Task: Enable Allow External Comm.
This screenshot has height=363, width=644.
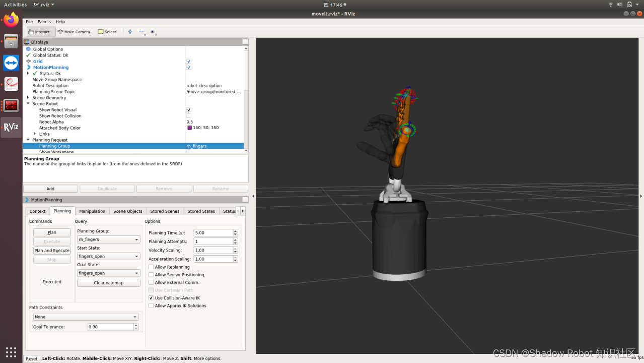Action: 151,282
